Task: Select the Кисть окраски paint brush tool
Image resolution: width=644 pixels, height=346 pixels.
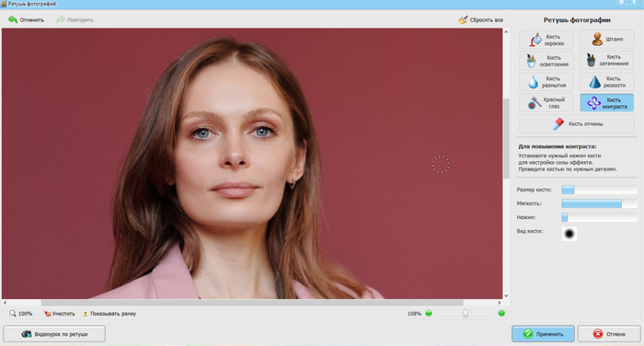Action: [546, 40]
